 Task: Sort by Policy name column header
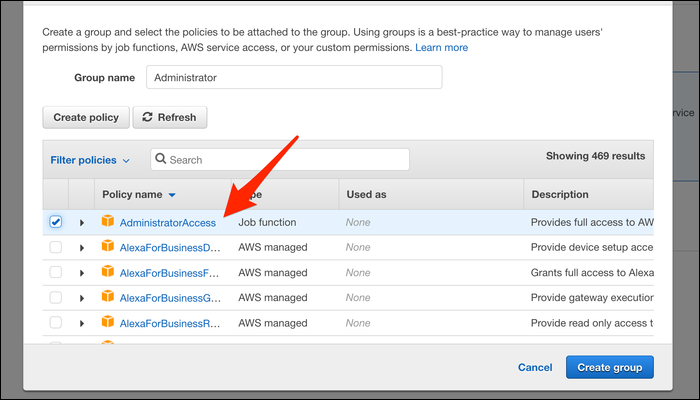[139, 195]
